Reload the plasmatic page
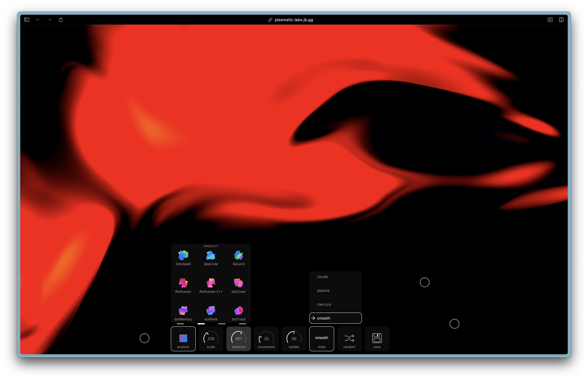 coord(61,20)
